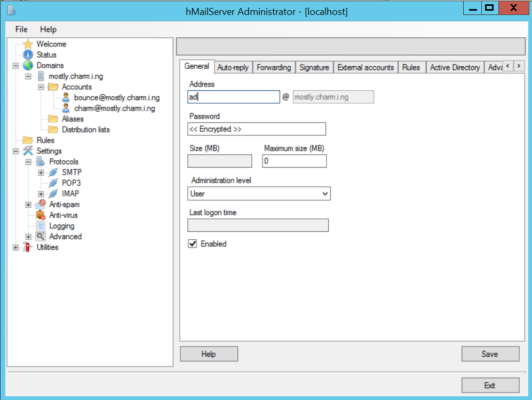Click the Distribution lists folder icon

(x=53, y=129)
